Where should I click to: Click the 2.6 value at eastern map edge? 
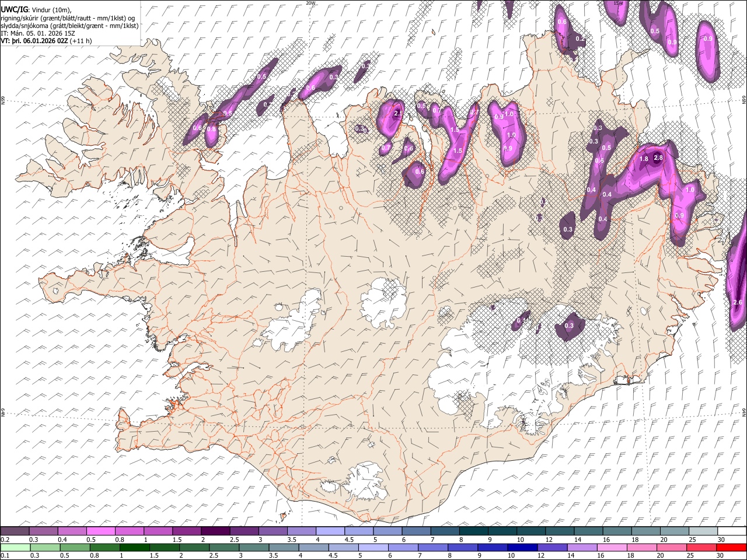click(737, 302)
